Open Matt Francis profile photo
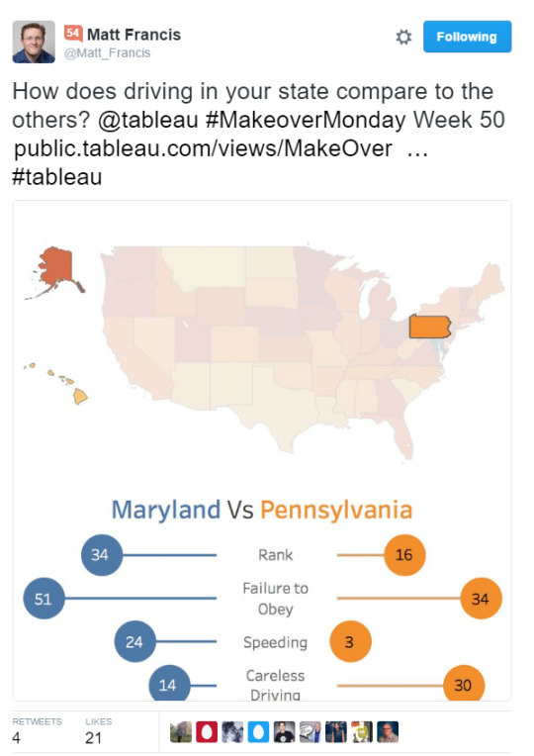 34,42
